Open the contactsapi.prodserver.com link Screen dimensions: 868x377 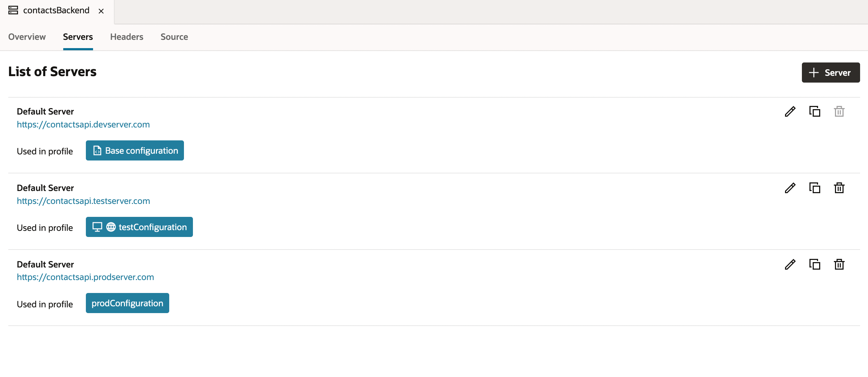(x=85, y=277)
